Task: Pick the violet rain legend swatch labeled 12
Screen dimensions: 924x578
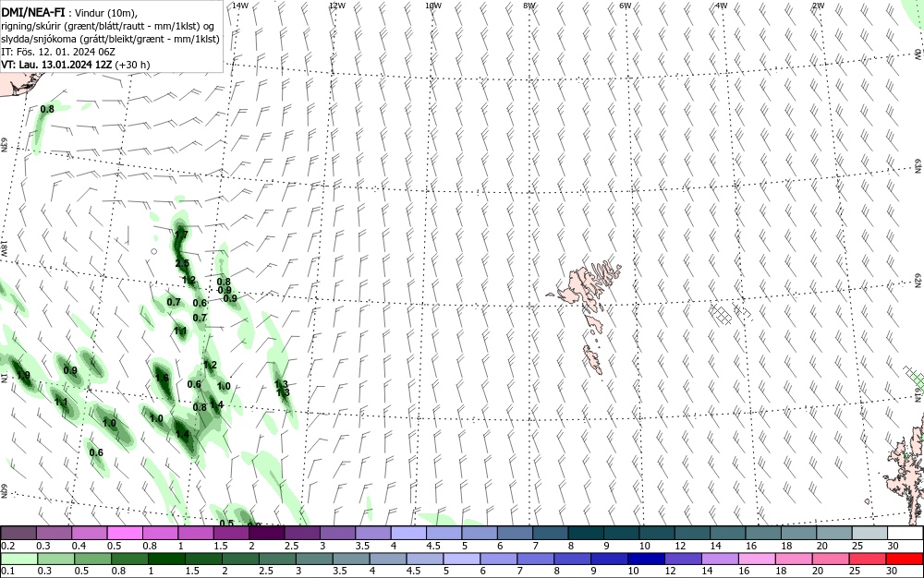Action: pyautogui.click(x=683, y=559)
